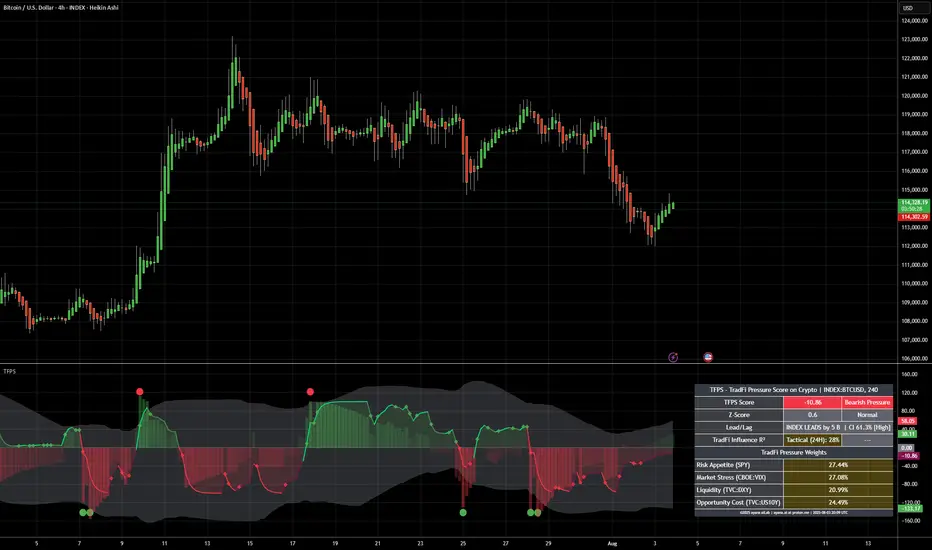The width and height of the screenshot is (932, 550).
Task: Click the first red signal dot in TFPS pane
Action: click(x=141, y=392)
